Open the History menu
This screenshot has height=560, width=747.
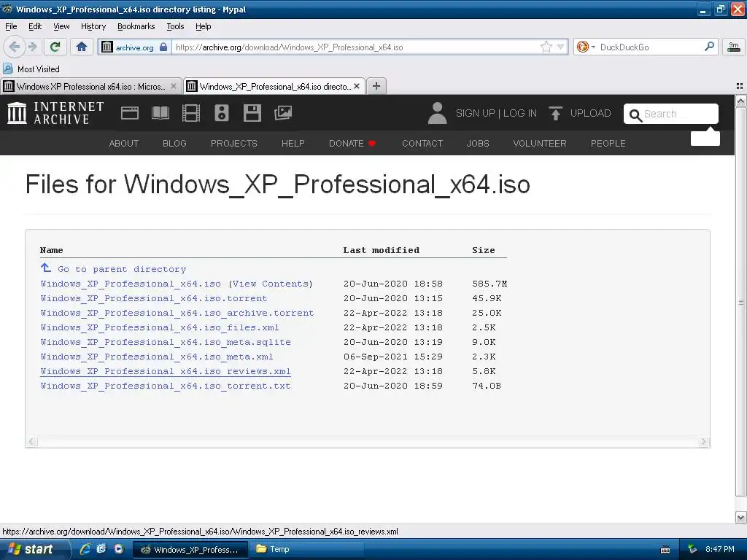coord(93,26)
